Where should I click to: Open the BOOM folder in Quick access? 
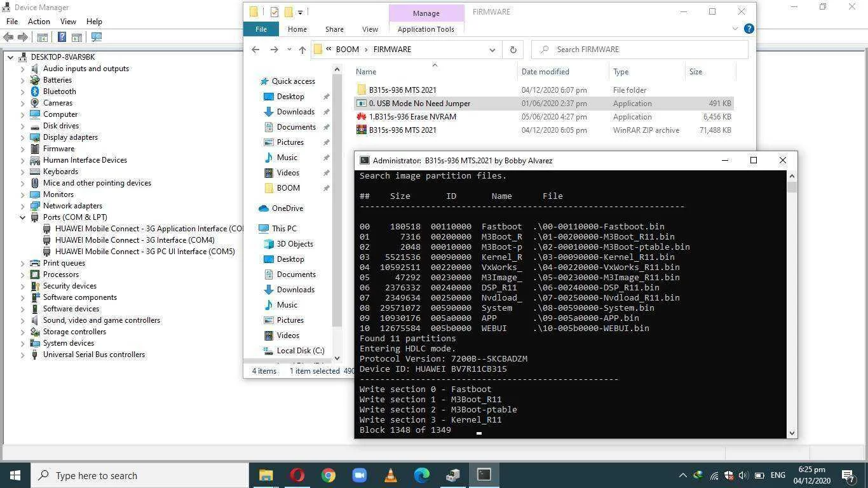(x=288, y=188)
